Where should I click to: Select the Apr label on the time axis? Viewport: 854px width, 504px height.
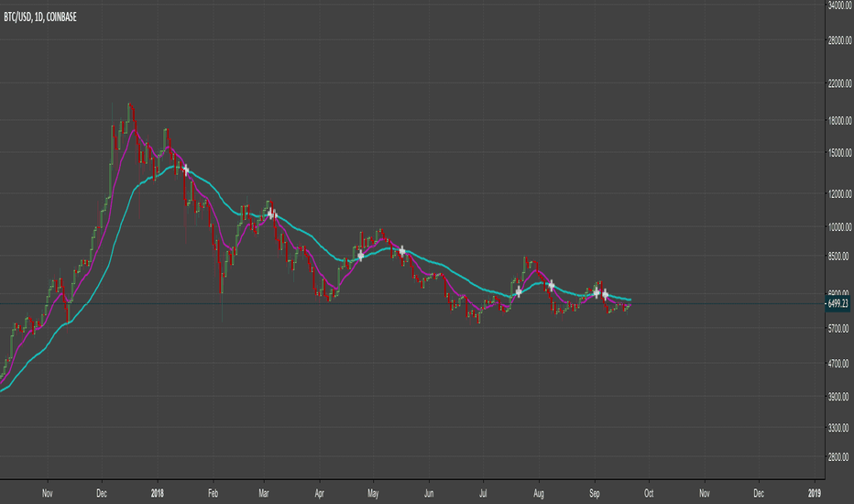(320, 494)
